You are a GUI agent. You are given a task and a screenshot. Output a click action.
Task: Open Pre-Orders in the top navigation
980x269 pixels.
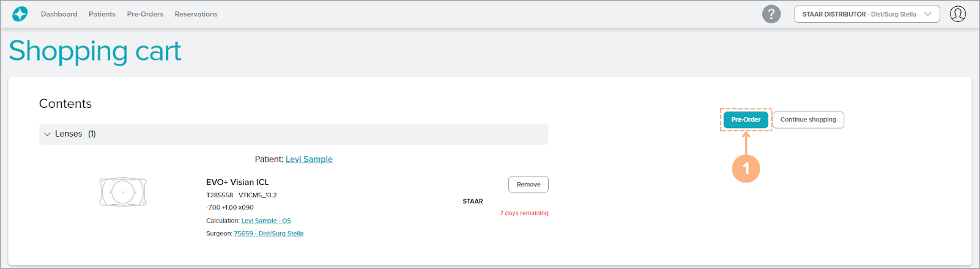tap(145, 14)
